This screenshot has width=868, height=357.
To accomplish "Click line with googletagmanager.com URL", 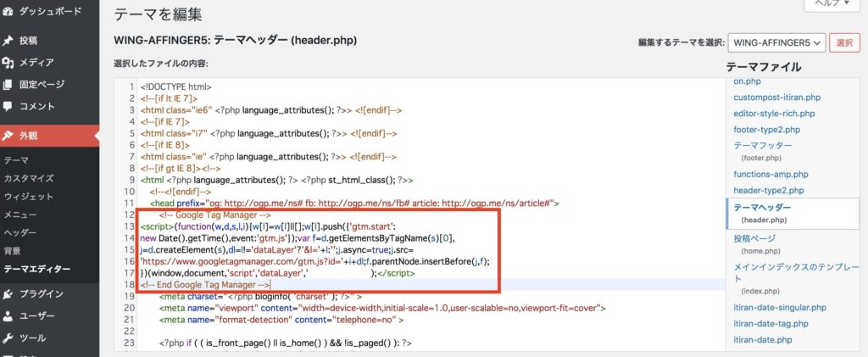I will coord(315,261).
